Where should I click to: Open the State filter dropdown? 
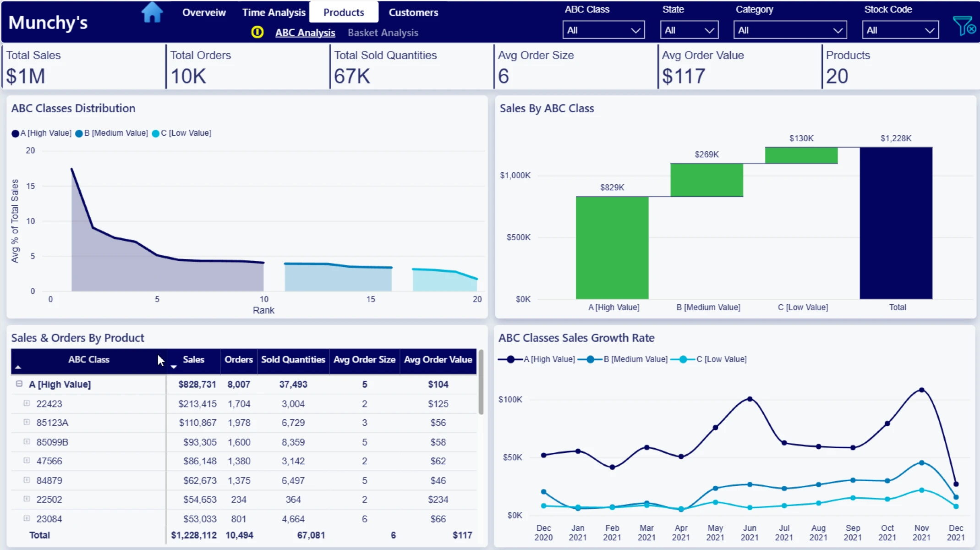(689, 30)
